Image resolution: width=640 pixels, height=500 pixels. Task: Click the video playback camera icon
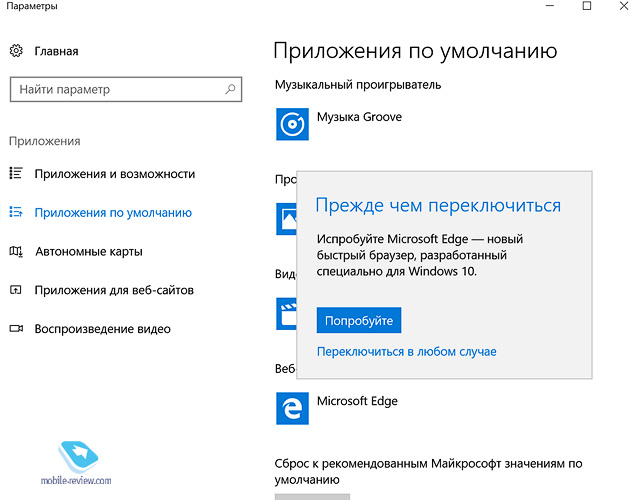16,329
